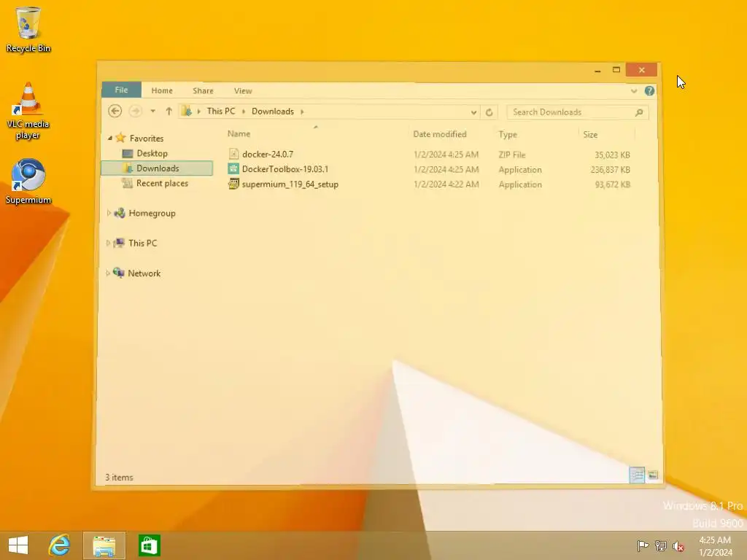Image resolution: width=747 pixels, height=560 pixels.
Task: Expand the Homegroup tree node
Action: point(109,213)
